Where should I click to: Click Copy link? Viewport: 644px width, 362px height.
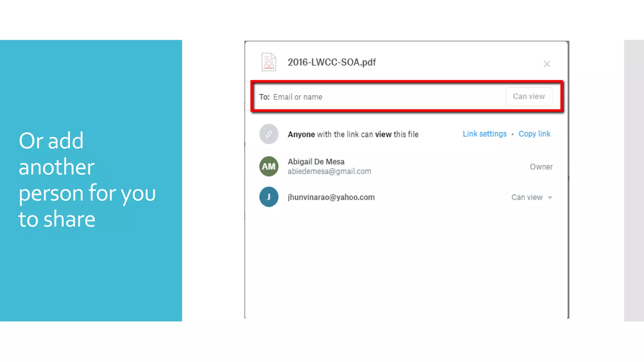click(x=534, y=134)
